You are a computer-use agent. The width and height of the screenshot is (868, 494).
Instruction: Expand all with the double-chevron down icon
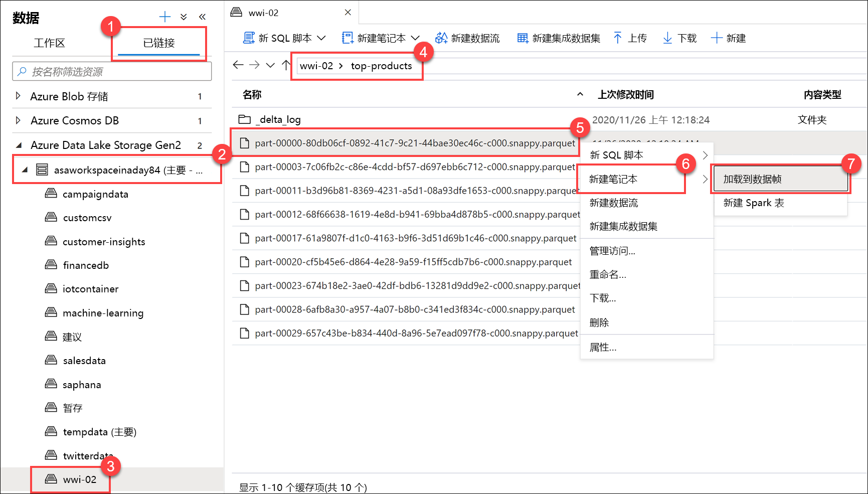tap(184, 17)
